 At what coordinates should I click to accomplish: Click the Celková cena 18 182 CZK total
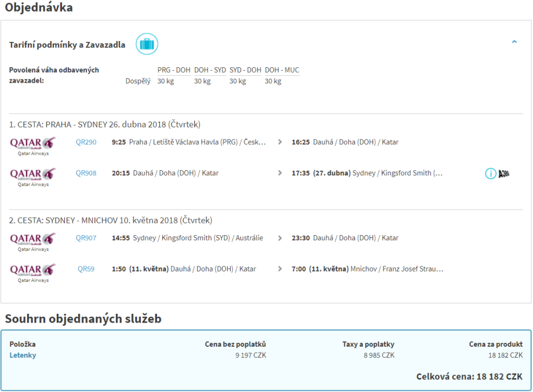469,377
